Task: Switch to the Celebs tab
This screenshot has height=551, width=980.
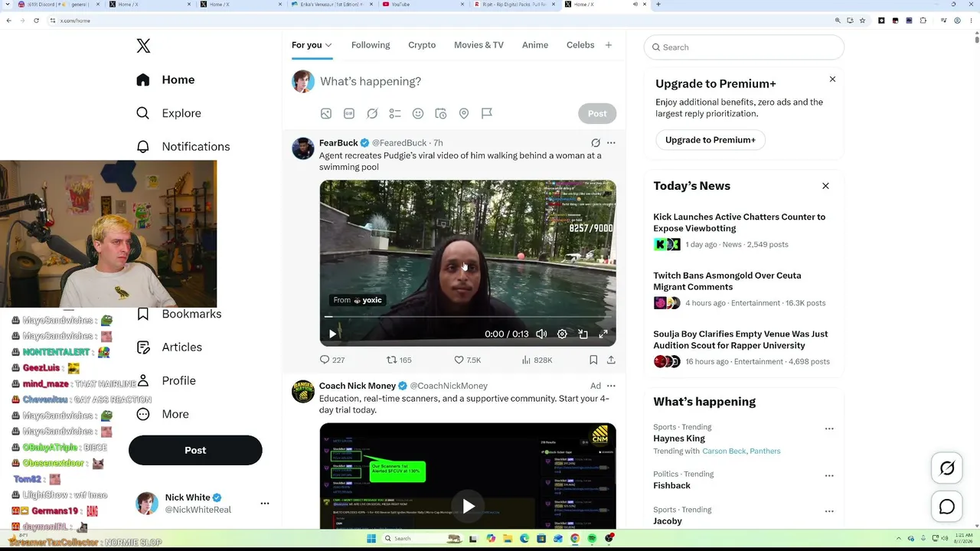Action: (580, 45)
